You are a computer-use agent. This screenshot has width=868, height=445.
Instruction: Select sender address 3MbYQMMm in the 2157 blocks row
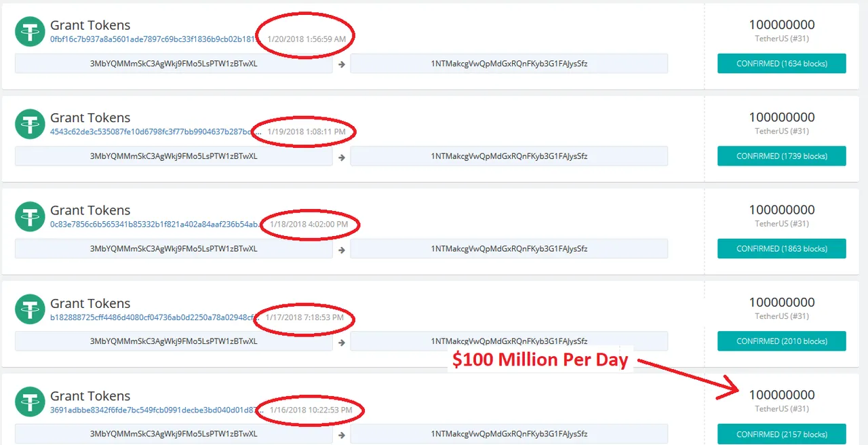(x=174, y=434)
